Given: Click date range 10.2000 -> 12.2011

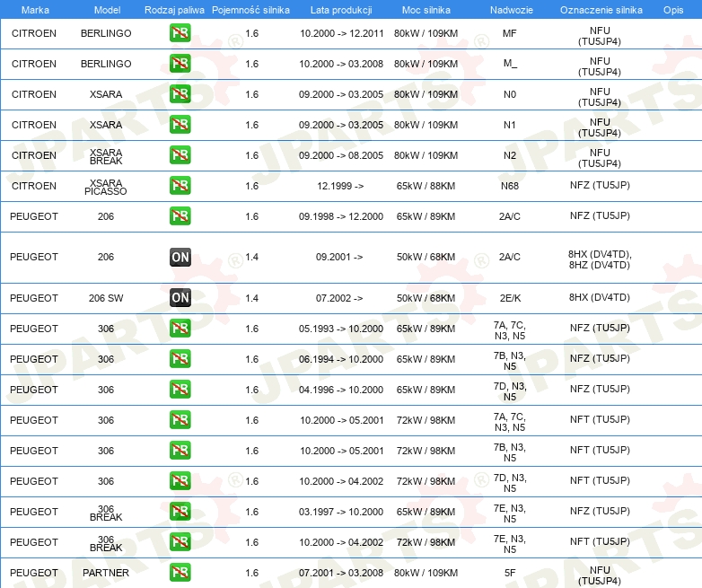Looking at the screenshot, I should (x=342, y=33).
